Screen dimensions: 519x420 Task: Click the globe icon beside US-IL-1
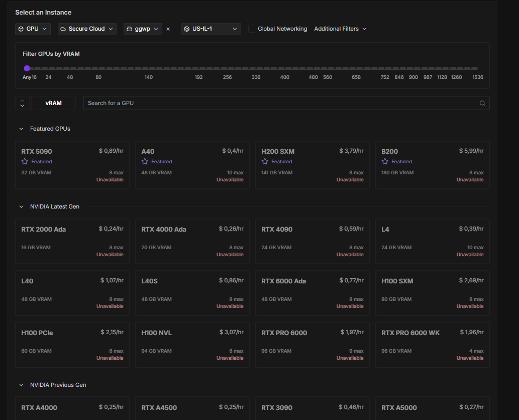coord(187,29)
